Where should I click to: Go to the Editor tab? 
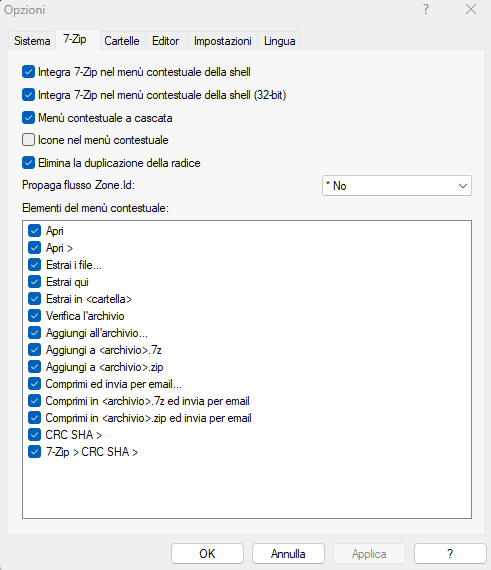165,41
